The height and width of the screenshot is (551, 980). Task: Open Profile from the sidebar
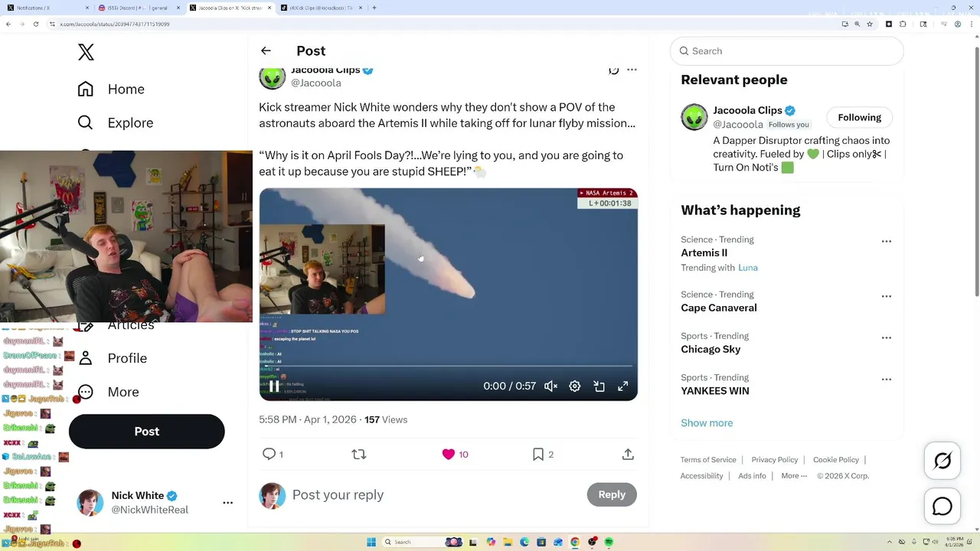click(x=112, y=358)
